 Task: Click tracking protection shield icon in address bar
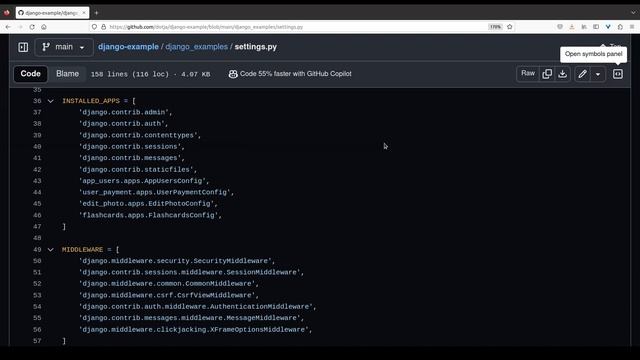pyautogui.click(x=94, y=27)
